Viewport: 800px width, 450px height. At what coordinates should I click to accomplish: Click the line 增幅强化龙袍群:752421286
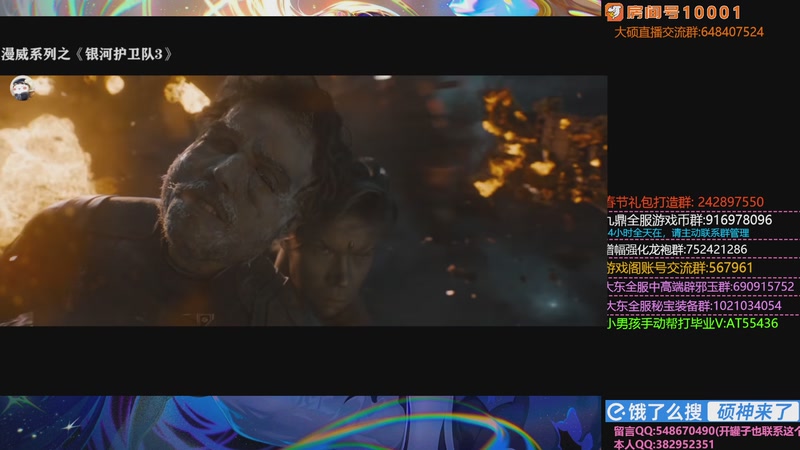(x=677, y=249)
